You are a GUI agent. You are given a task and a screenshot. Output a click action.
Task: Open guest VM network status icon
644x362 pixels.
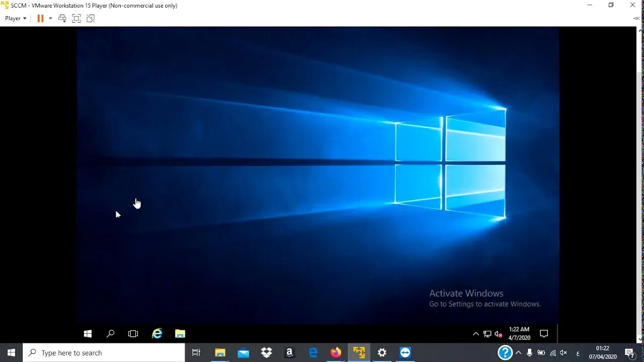487,333
